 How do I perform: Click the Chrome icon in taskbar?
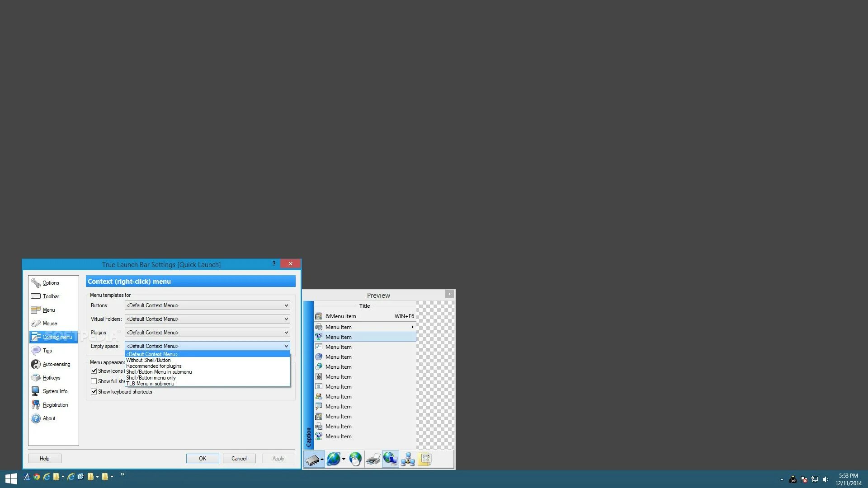point(37,477)
